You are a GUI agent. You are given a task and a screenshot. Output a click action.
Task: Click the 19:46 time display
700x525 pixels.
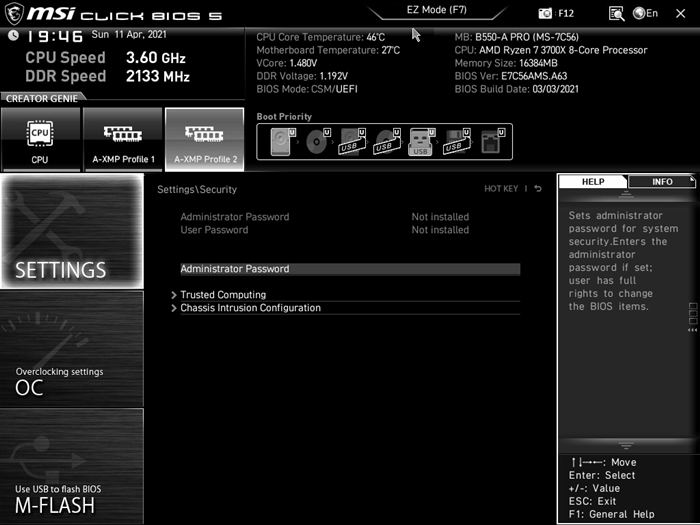(55, 36)
